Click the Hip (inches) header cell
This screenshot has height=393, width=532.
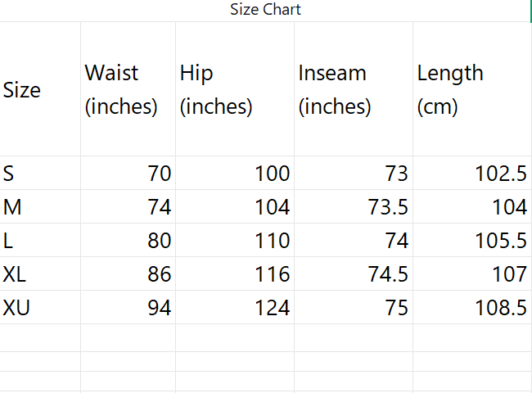(x=235, y=89)
